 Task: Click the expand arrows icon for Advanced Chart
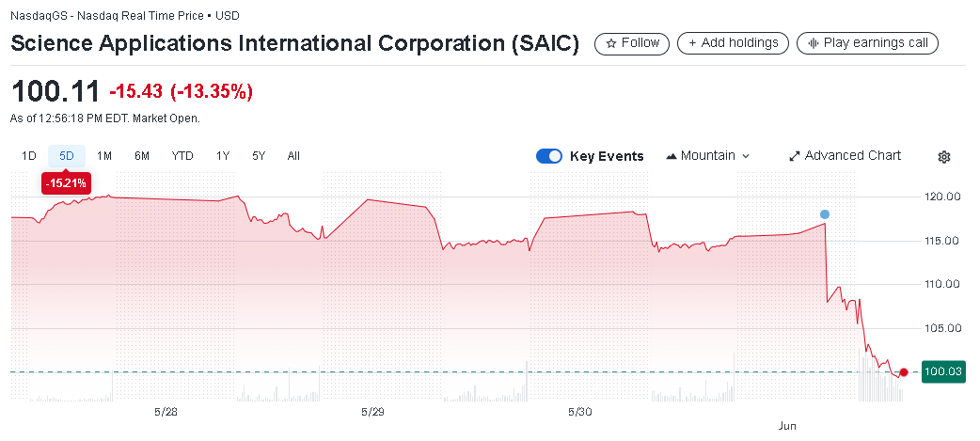click(795, 156)
